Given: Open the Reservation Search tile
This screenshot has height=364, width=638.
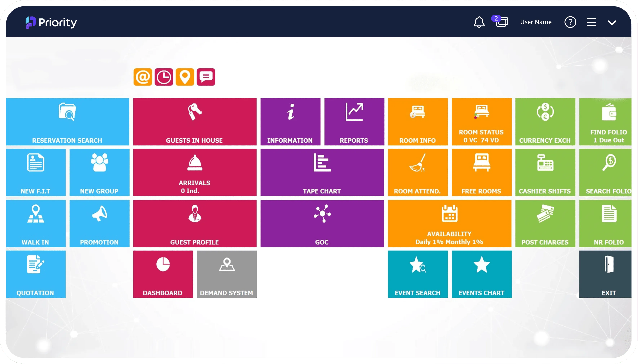Looking at the screenshot, I should (x=67, y=122).
